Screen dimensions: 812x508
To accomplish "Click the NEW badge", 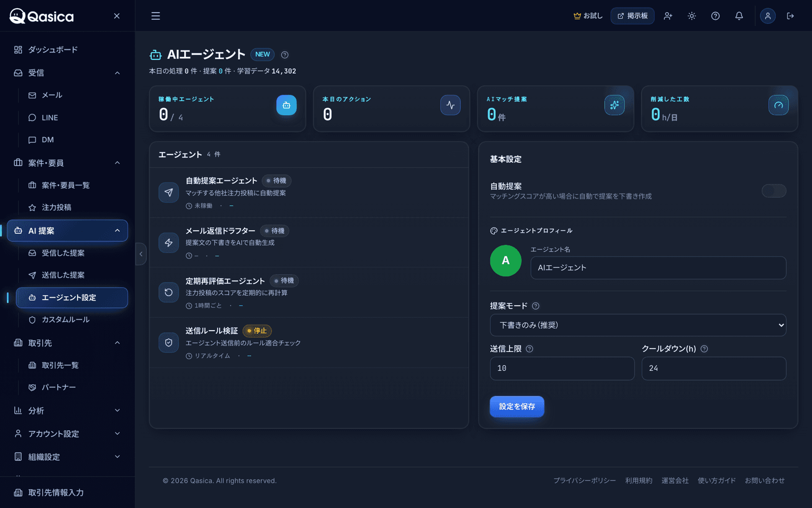I will (x=262, y=54).
